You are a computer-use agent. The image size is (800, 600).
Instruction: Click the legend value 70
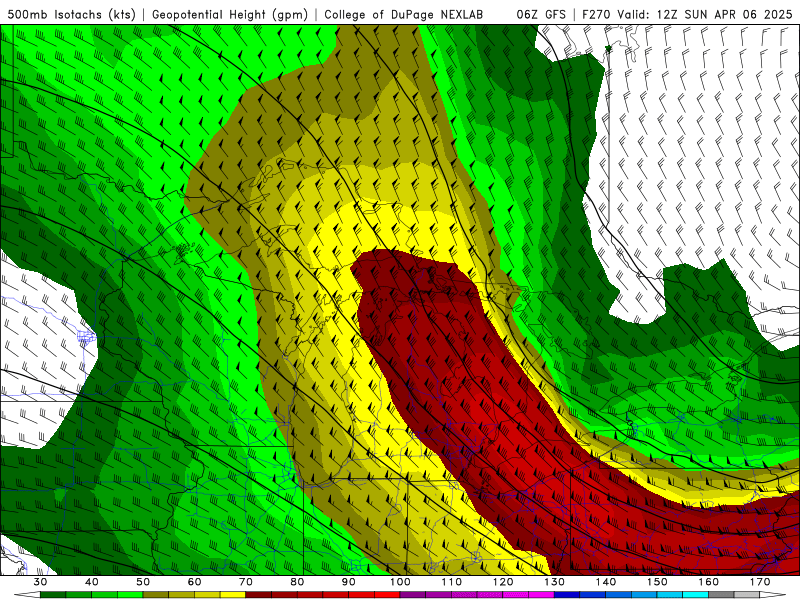[x=245, y=582]
